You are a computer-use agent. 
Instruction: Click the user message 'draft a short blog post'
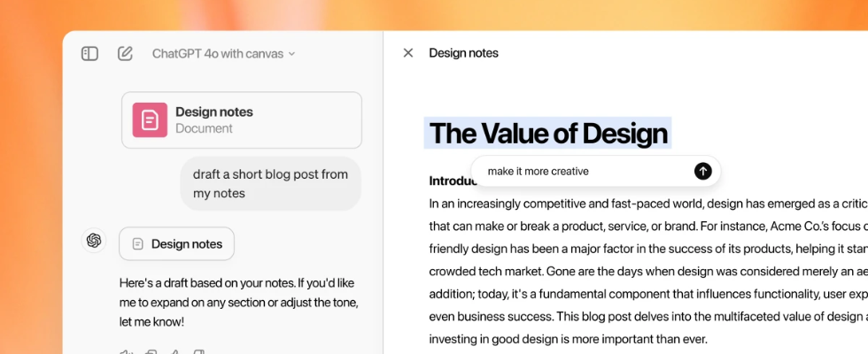coord(270,184)
